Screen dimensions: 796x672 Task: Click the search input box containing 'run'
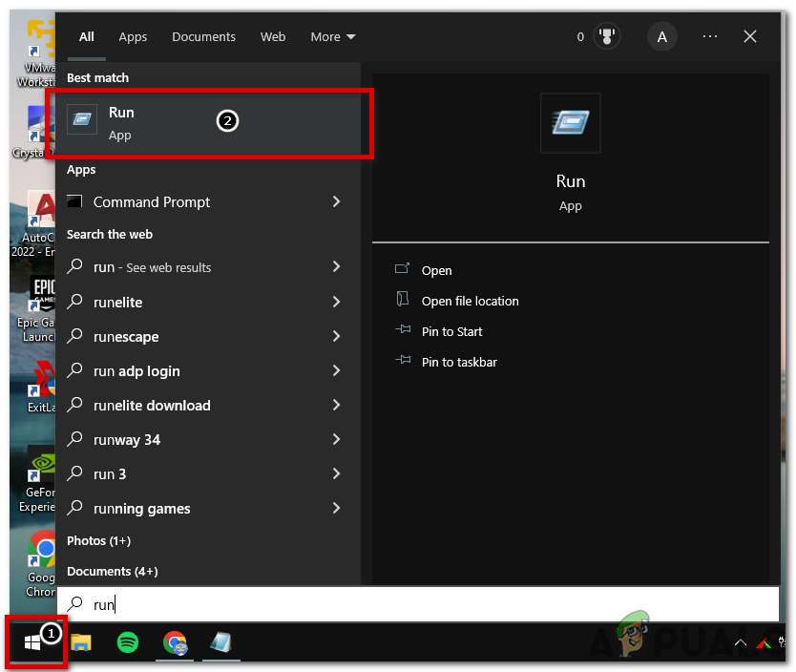[420, 604]
